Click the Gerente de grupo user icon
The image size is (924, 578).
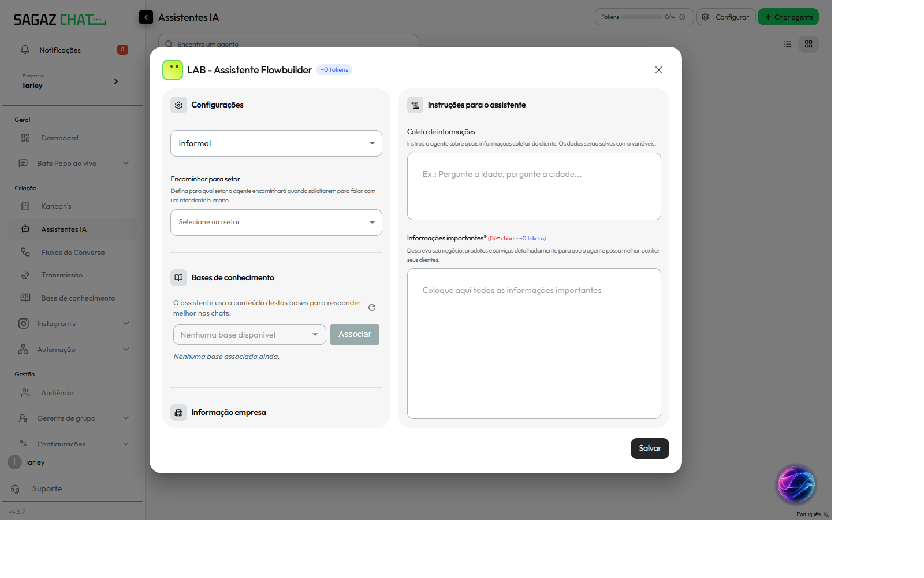click(23, 418)
